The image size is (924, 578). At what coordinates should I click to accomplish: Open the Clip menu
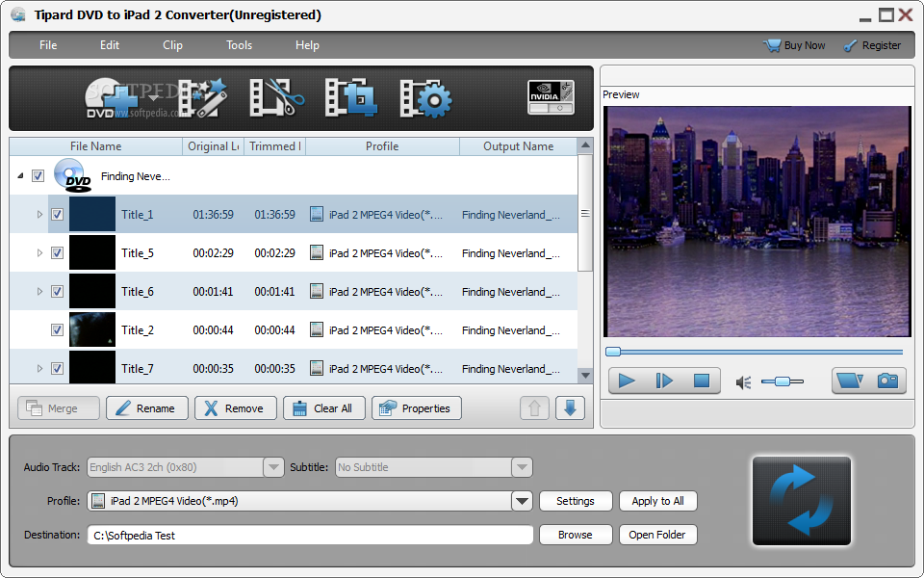click(x=172, y=45)
